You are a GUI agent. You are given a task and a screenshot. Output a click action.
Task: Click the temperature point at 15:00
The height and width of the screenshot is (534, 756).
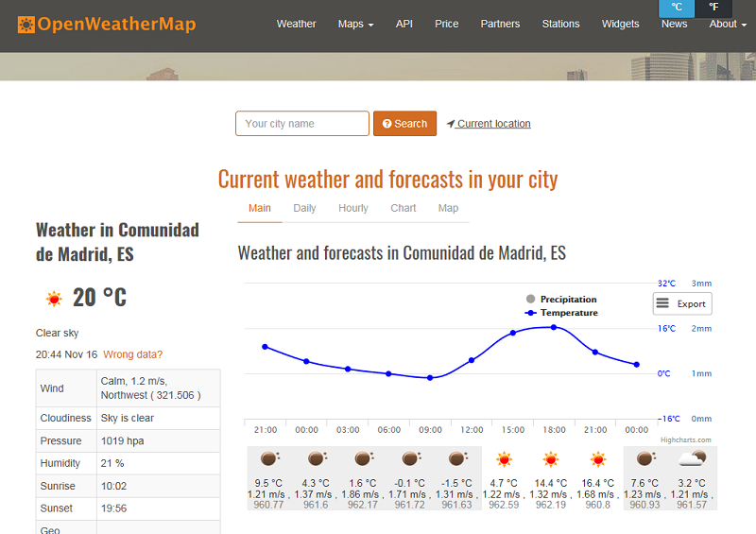pos(513,334)
